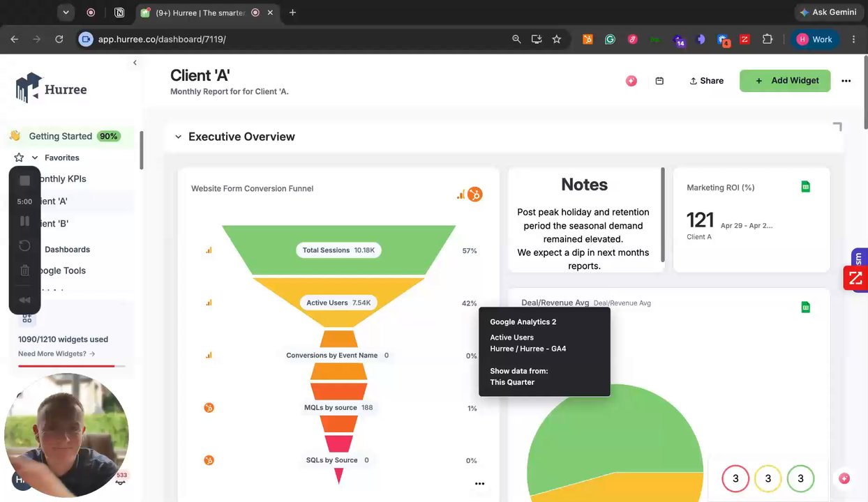Open Client 'B' dashboard in sidebar

(x=54, y=224)
